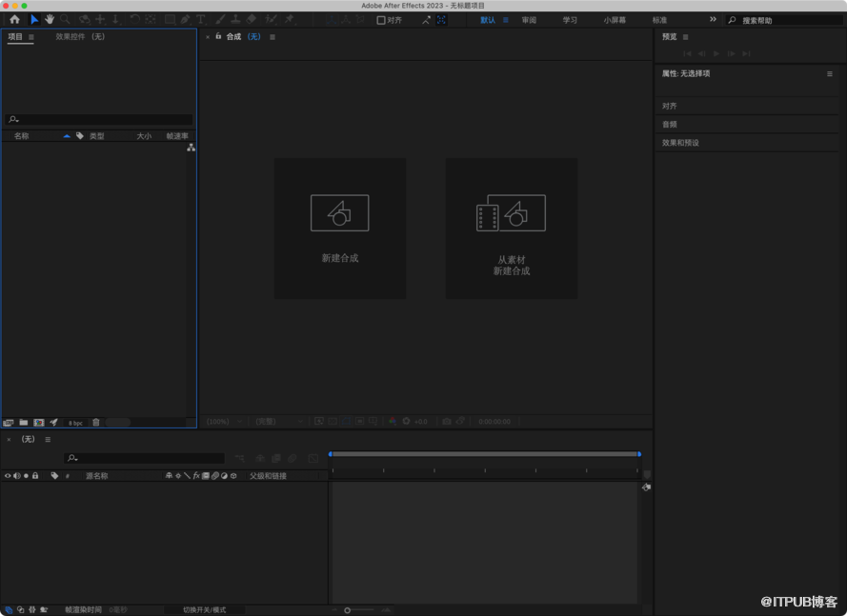Toggle the 对齐 snapping checkbox

(x=381, y=19)
